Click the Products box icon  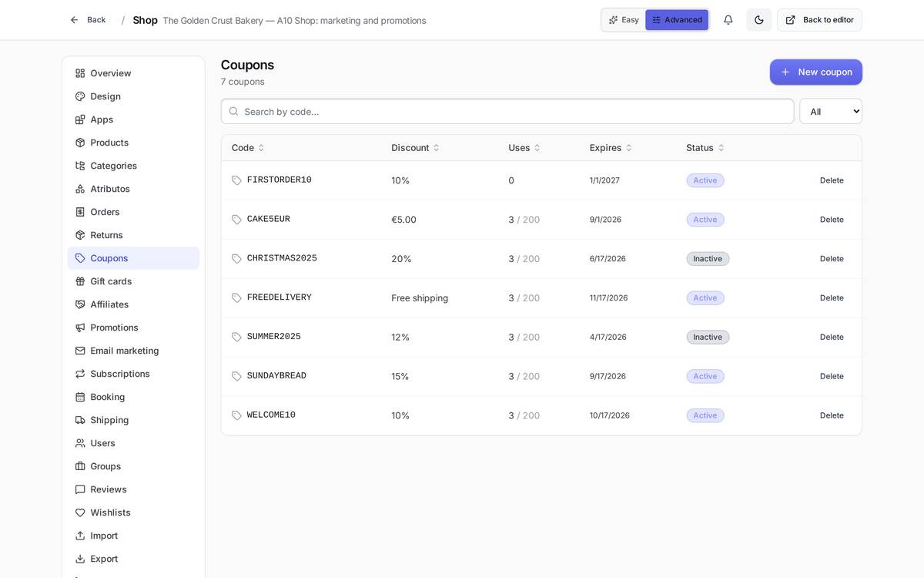tap(80, 143)
